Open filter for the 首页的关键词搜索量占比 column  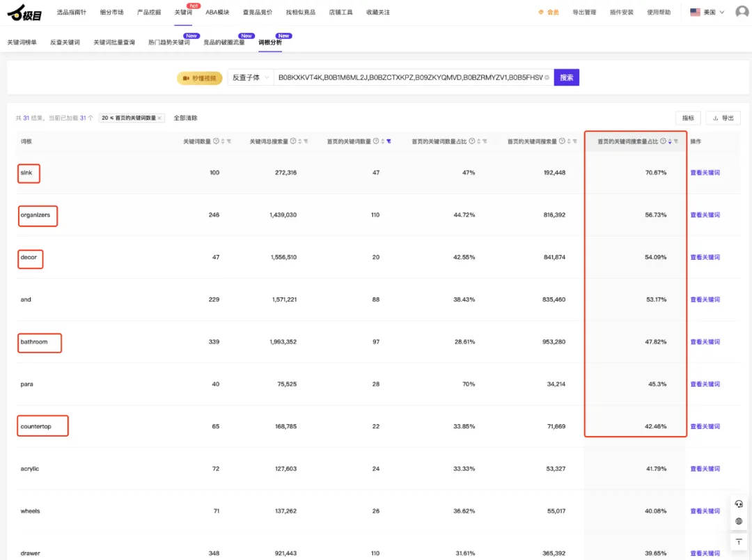pos(676,141)
